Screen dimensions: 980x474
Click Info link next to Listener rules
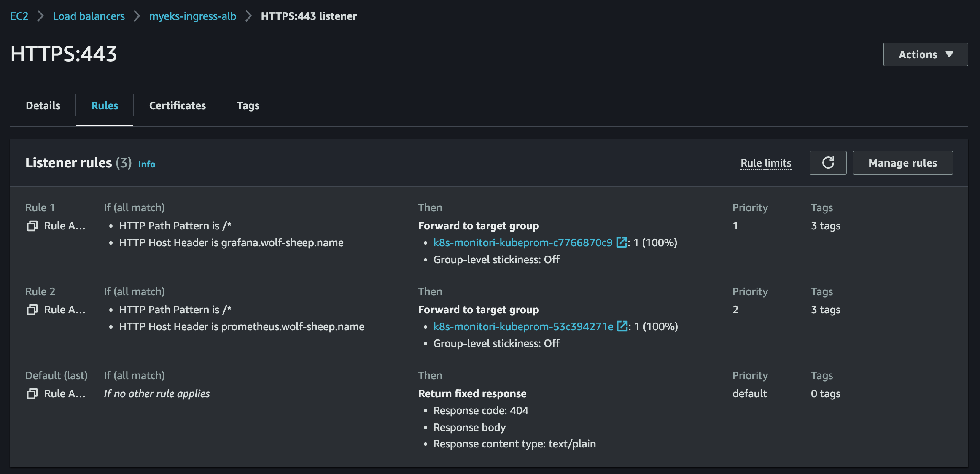tap(147, 164)
